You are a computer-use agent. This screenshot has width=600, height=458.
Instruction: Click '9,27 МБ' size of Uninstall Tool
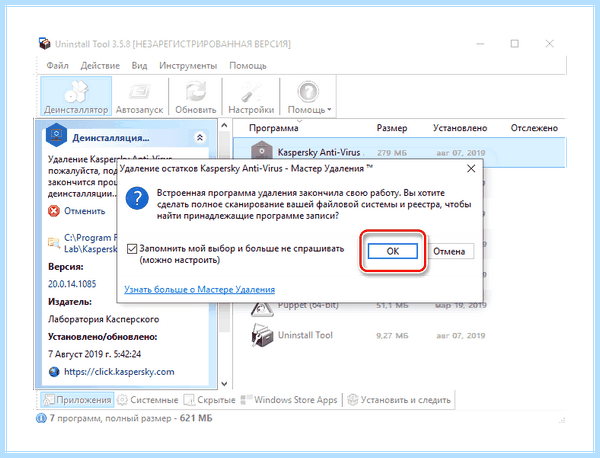click(392, 336)
